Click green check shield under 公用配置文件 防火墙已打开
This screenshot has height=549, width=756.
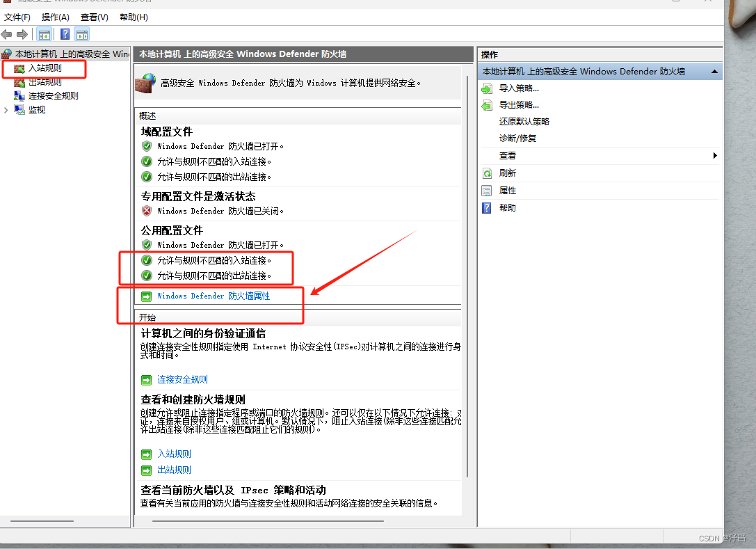pos(147,245)
